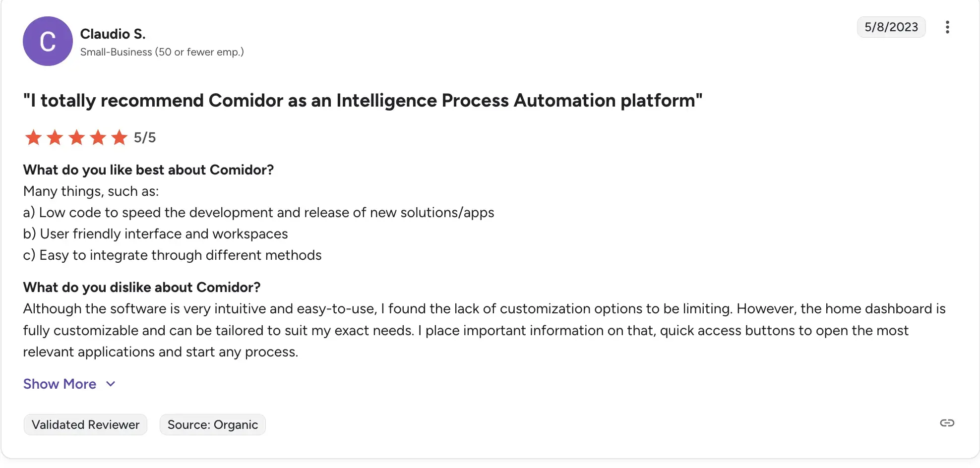The image size is (980, 468).
Task: Open Claudio S.'s reviewer profile
Action: click(113, 34)
